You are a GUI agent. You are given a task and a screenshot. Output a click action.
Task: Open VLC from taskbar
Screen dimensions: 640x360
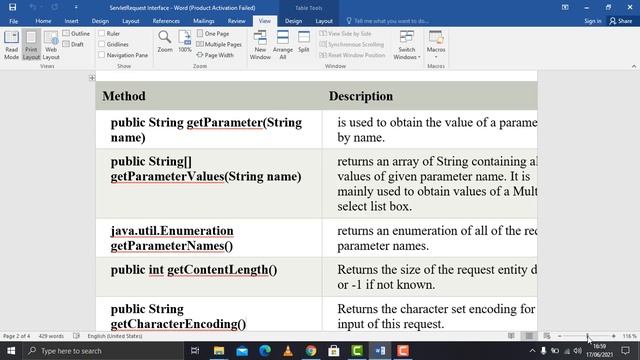coord(288,351)
